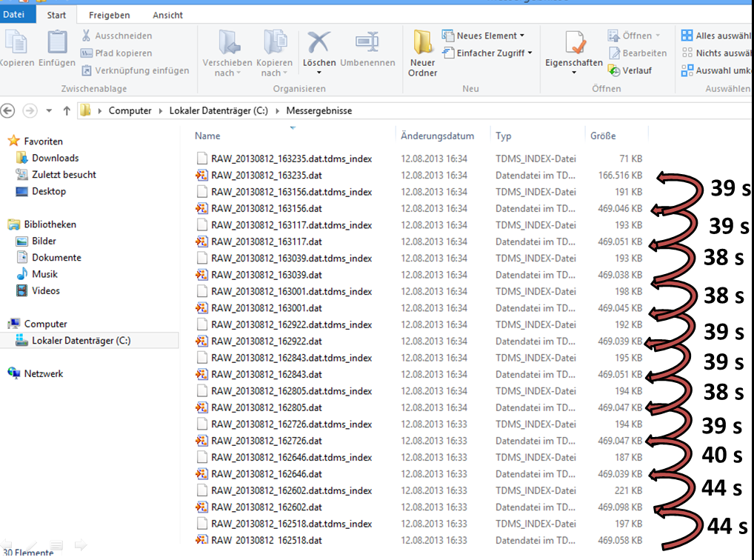The height and width of the screenshot is (560, 754).
Task: Expand the Eigenschaften dropdown arrow
Action: tap(574, 73)
